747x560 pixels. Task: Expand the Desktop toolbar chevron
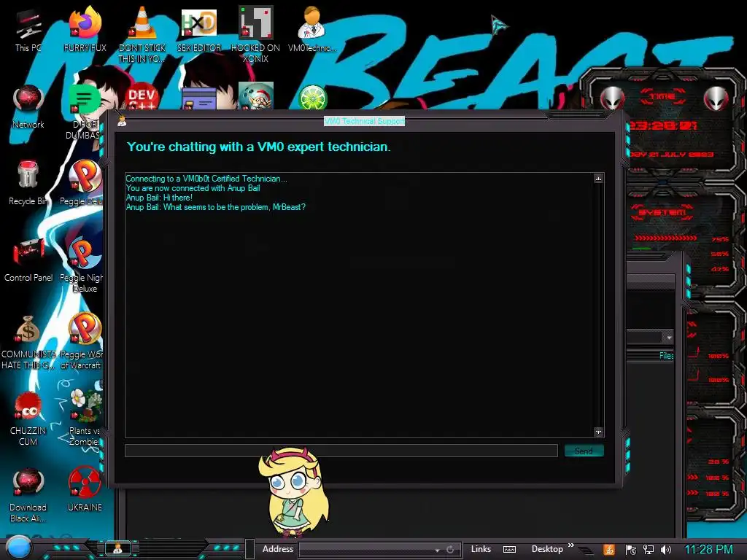click(570, 545)
